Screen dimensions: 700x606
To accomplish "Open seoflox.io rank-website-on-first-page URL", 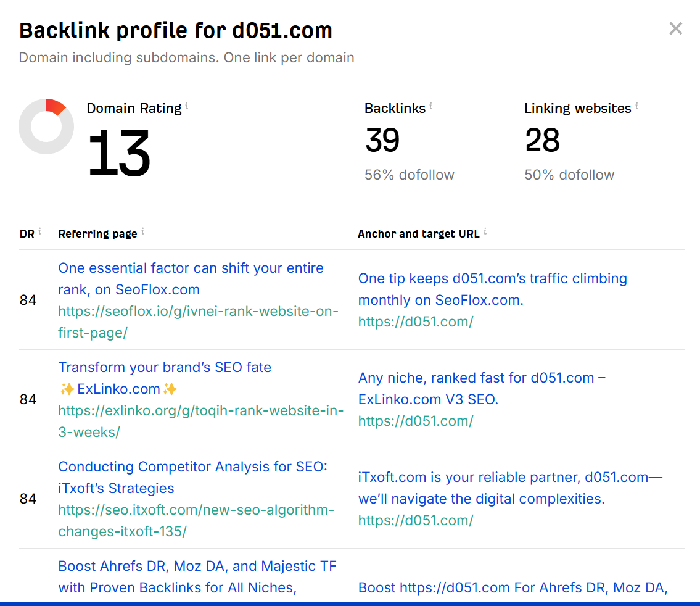I will (x=198, y=322).
